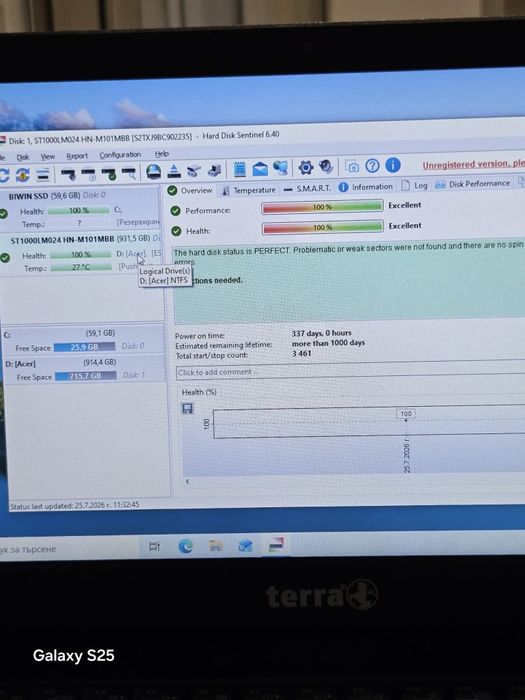Click the envelope send report icon
Screen dimensions: 525x700
point(260,169)
